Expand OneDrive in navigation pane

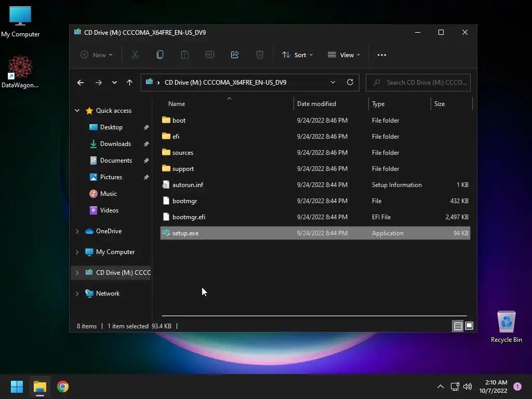pos(77,231)
